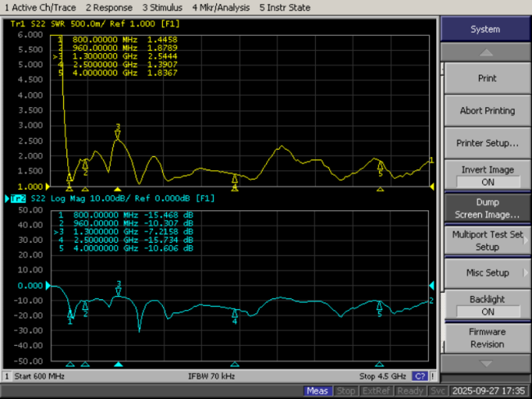Click the C? calibration status indicator
Viewport: 532px width, 399px height.
tap(420, 376)
